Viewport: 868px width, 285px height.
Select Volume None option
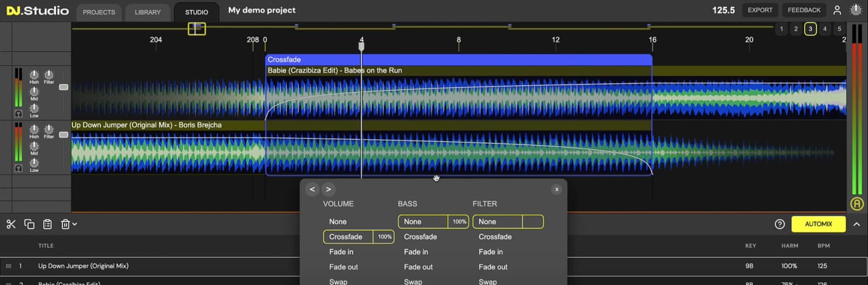click(x=338, y=221)
